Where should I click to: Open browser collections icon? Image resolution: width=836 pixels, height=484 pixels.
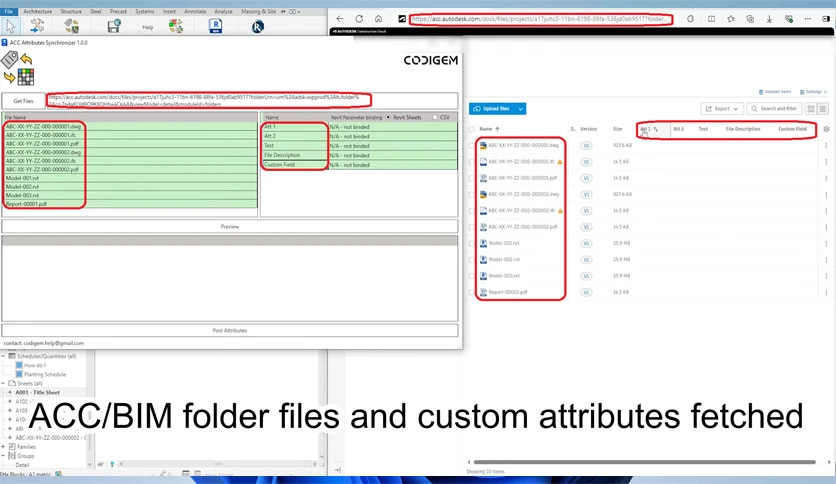(750, 19)
